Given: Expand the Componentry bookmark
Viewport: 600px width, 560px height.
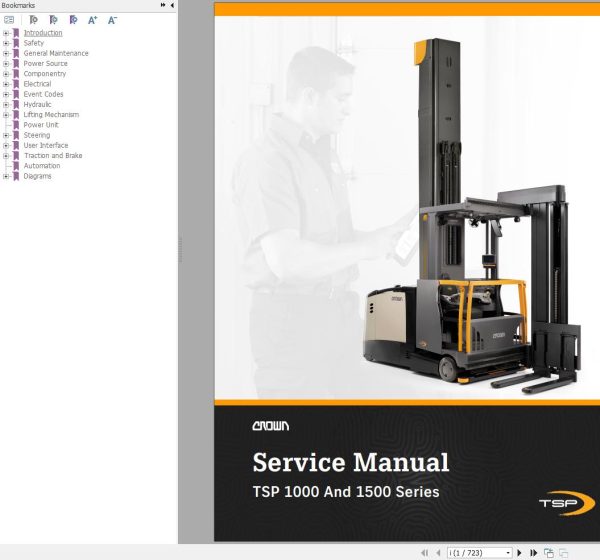Looking at the screenshot, I should pyautogui.click(x=6, y=74).
